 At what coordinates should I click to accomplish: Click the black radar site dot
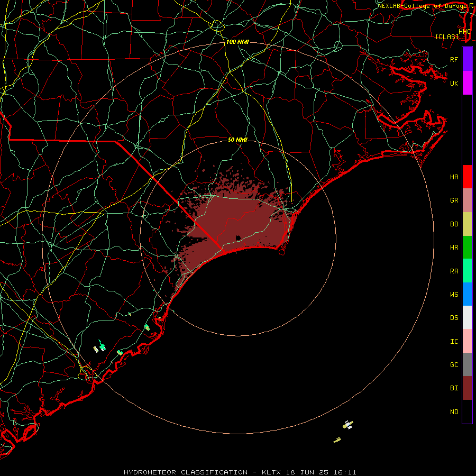238,237
